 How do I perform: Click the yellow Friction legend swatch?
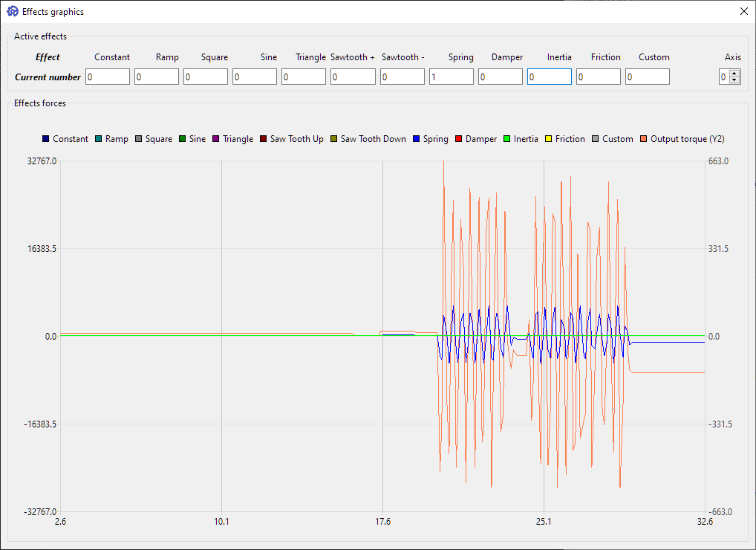[x=549, y=139]
